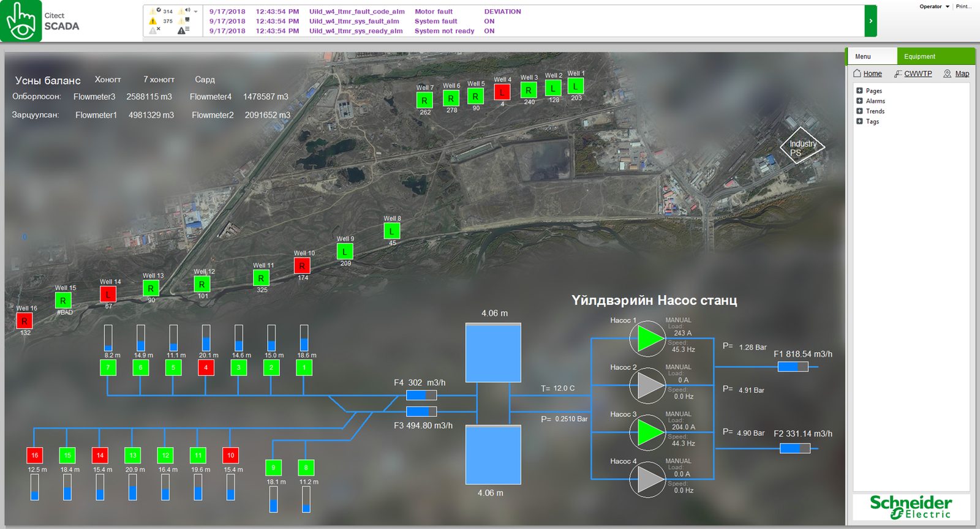Select the lower 4.06 m reservoir tank
The image size is (980, 529).
[493, 455]
